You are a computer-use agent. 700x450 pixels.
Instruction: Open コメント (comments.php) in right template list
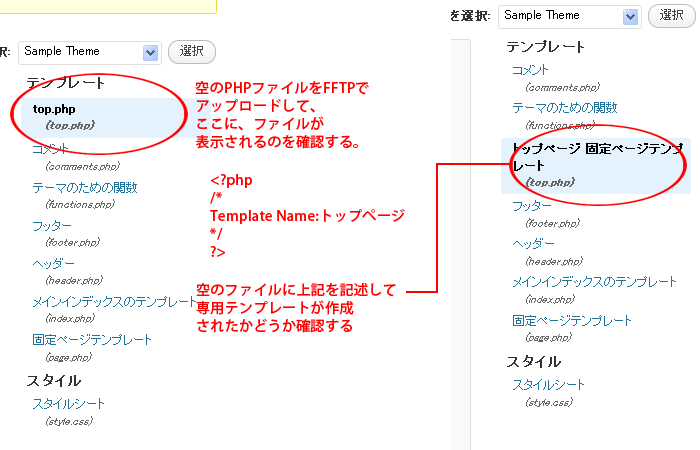click(530, 70)
